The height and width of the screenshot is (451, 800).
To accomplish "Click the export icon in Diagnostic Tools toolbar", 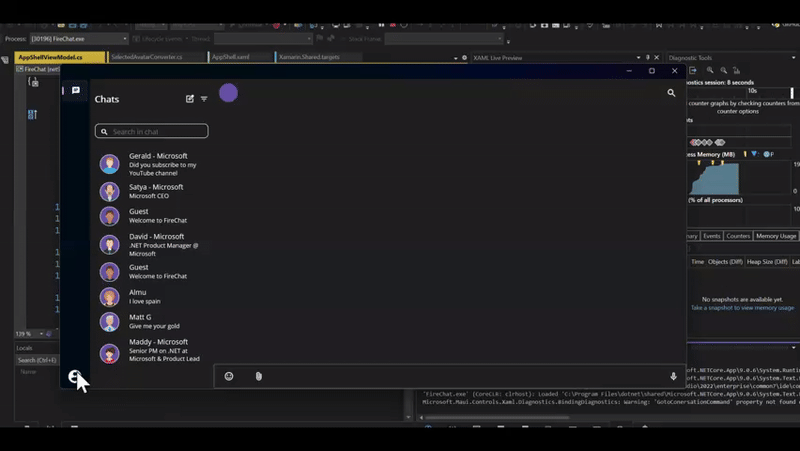I will pyautogui.click(x=693, y=70).
